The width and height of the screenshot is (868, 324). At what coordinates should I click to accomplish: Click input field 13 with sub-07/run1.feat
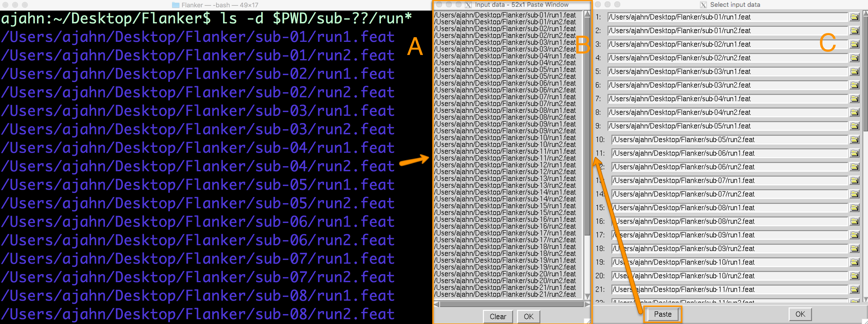tap(729, 180)
